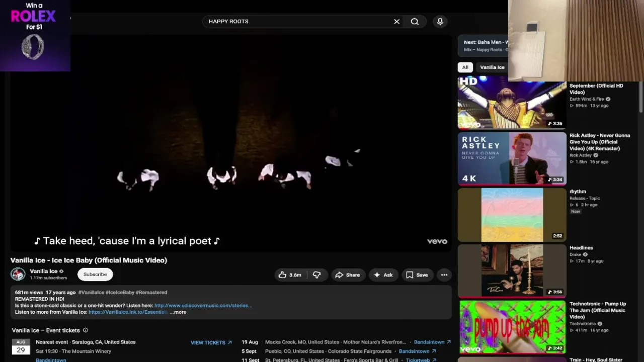The image size is (644, 362).
Task: Open the Rick Astley Never Gonna Give You Up thumbnail
Action: coord(512,158)
